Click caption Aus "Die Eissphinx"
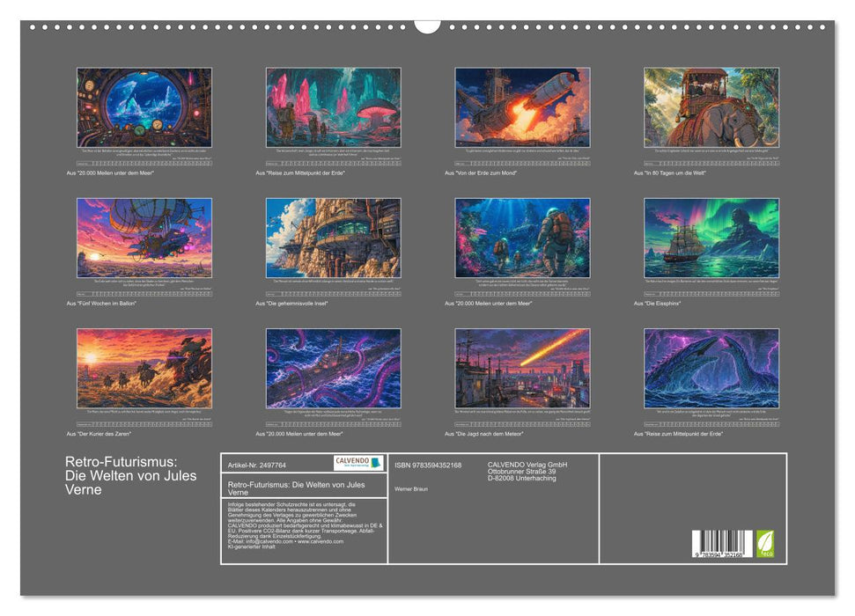The height and width of the screenshot is (616, 855). 657,303
